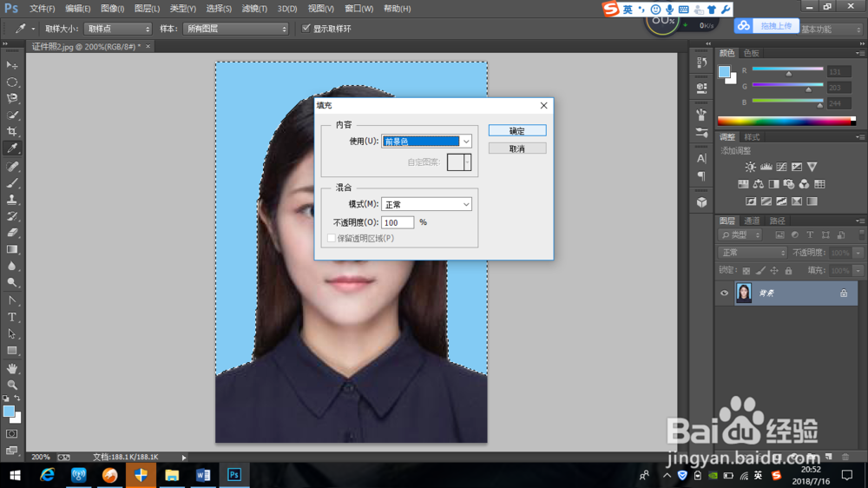868x488 pixels.
Task: Open the 取样大小 dropdown
Action: pos(118,29)
